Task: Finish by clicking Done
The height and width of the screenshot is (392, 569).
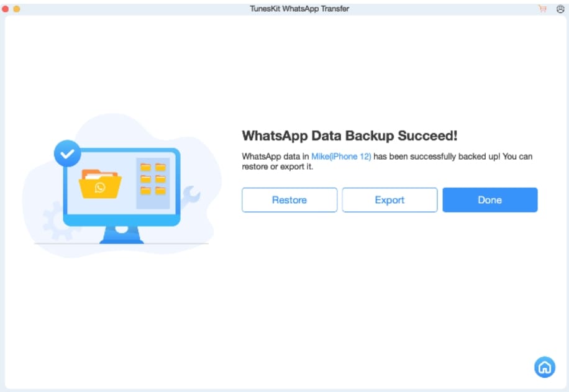Action: point(490,200)
